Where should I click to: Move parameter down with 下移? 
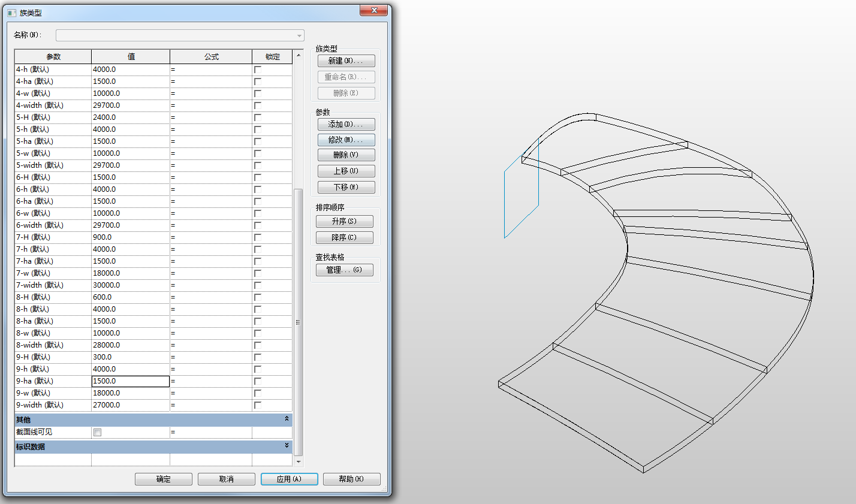346,187
